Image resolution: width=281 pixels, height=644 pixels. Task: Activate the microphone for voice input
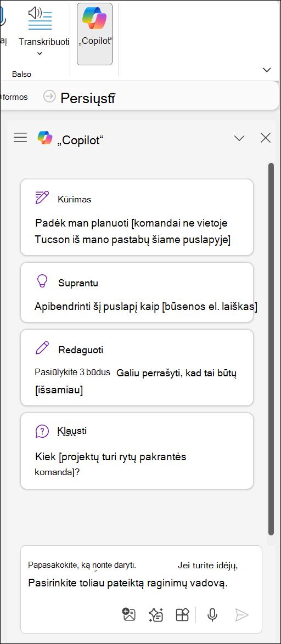click(212, 614)
